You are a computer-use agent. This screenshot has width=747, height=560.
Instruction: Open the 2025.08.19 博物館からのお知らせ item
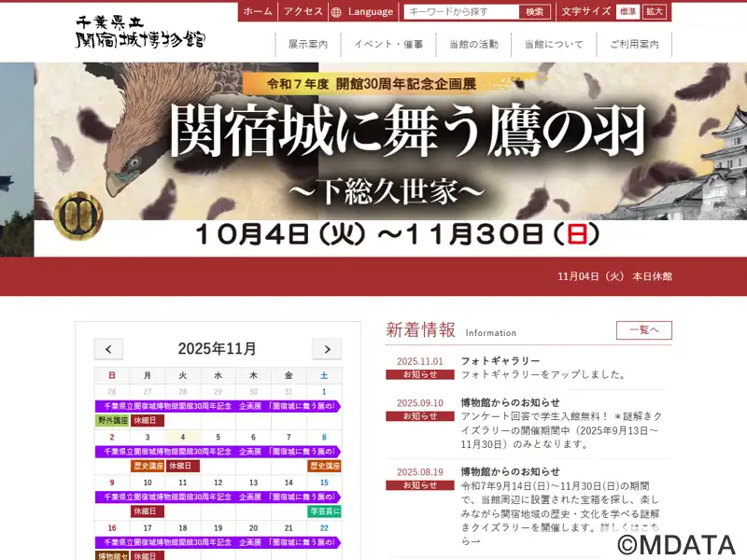[x=510, y=471]
